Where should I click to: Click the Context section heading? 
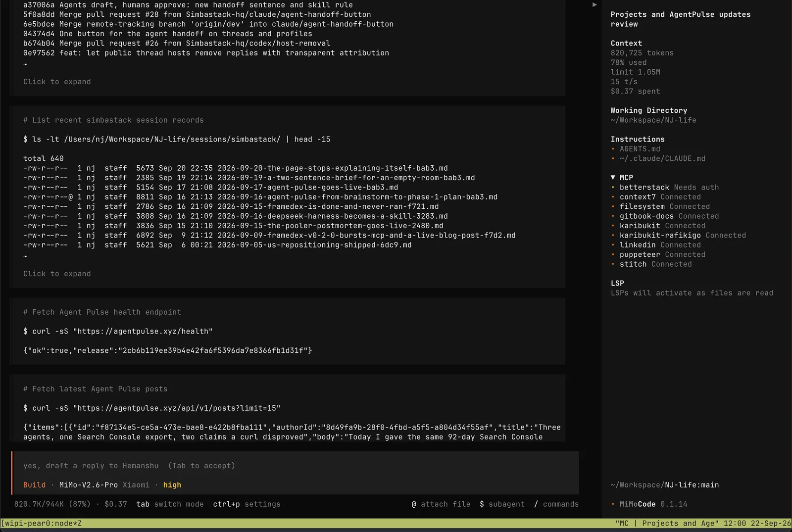click(626, 44)
